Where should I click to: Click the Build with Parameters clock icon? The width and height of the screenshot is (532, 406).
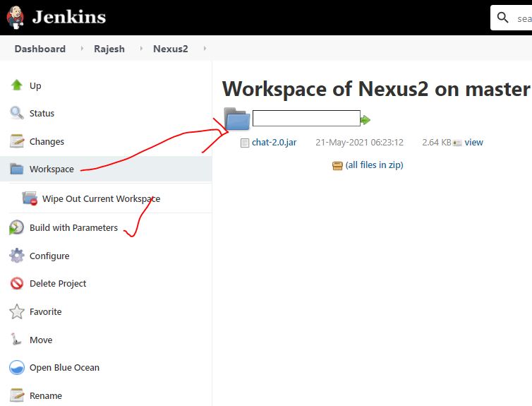pyautogui.click(x=17, y=227)
